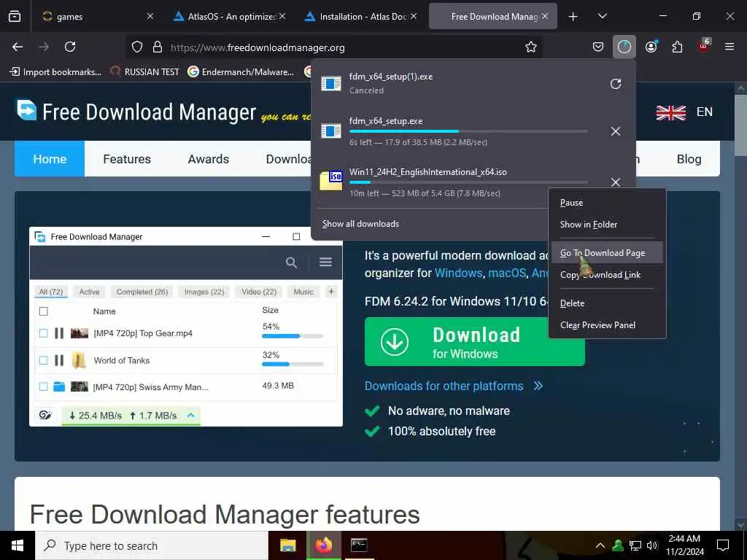Choose Show in Folder menu item

click(x=607, y=225)
